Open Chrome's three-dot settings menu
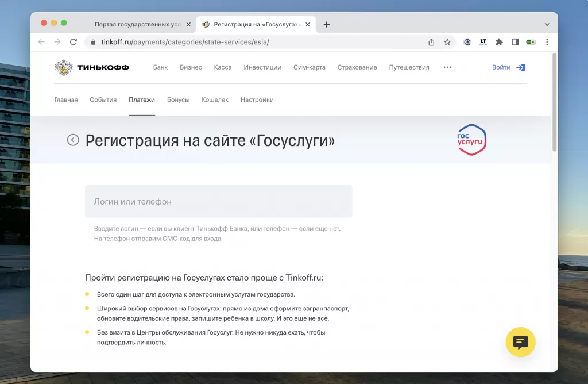This screenshot has width=588, height=384. pyautogui.click(x=547, y=42)
